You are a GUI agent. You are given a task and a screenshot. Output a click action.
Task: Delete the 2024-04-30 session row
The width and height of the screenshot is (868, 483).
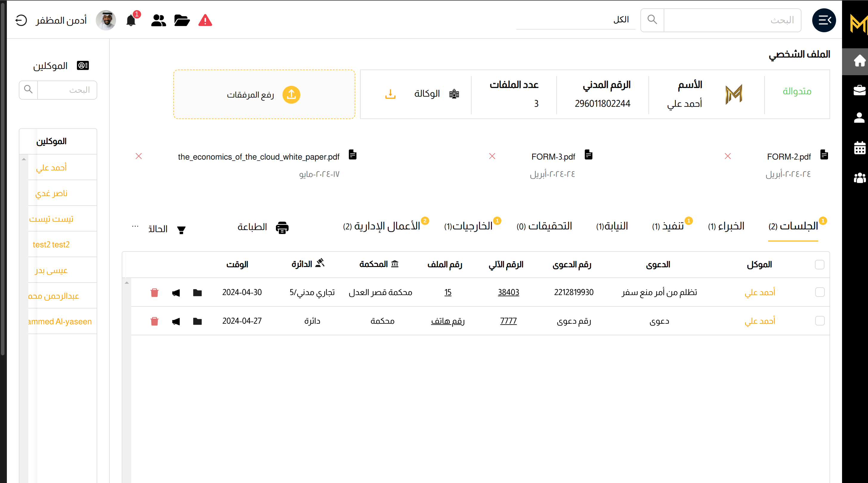pos(154,292)
